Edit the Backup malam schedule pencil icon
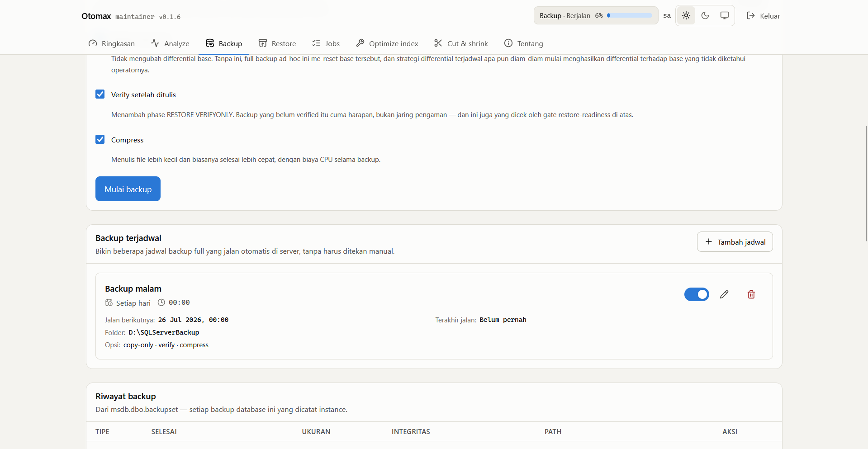The height and width of the screenshot is (449, 868). coord(724,294)
